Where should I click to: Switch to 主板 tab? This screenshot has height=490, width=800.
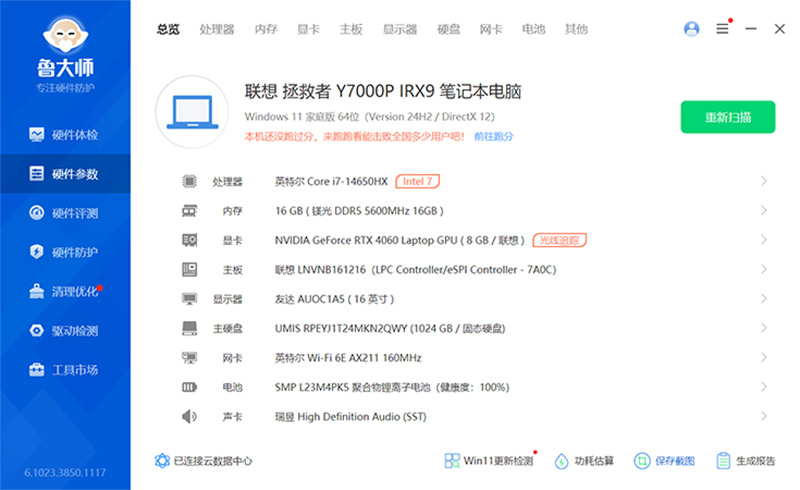351,30
